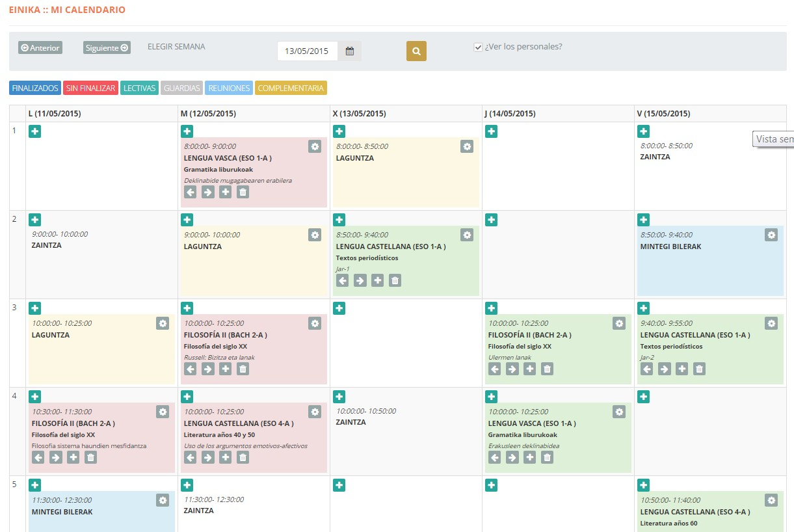
Task: Add an entry on Thursday period 1
Action: tap(492, 131)
